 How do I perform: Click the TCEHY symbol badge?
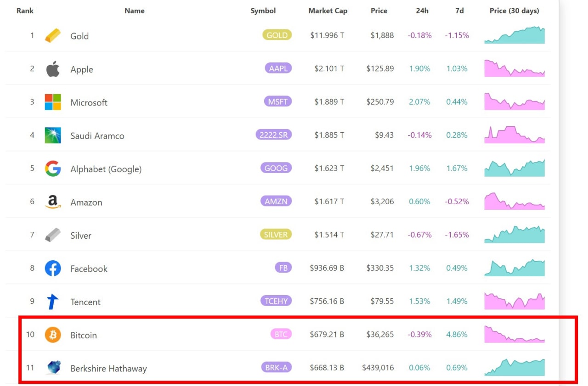coord(276,301)
